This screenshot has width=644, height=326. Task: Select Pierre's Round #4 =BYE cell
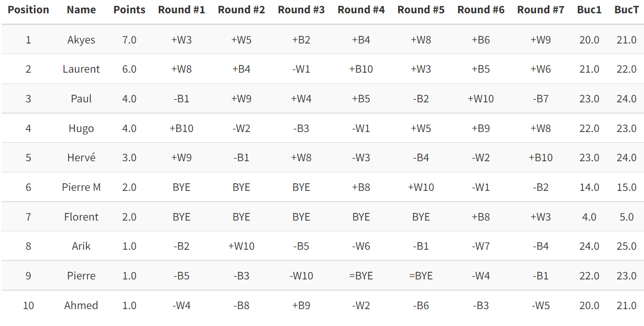pyautogui.click(x=361, y=276)
